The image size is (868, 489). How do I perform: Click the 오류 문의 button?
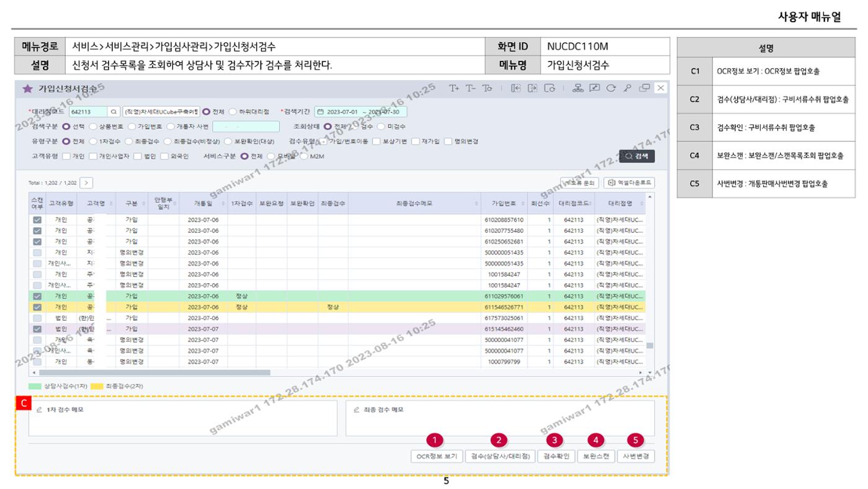pos(579,182)
